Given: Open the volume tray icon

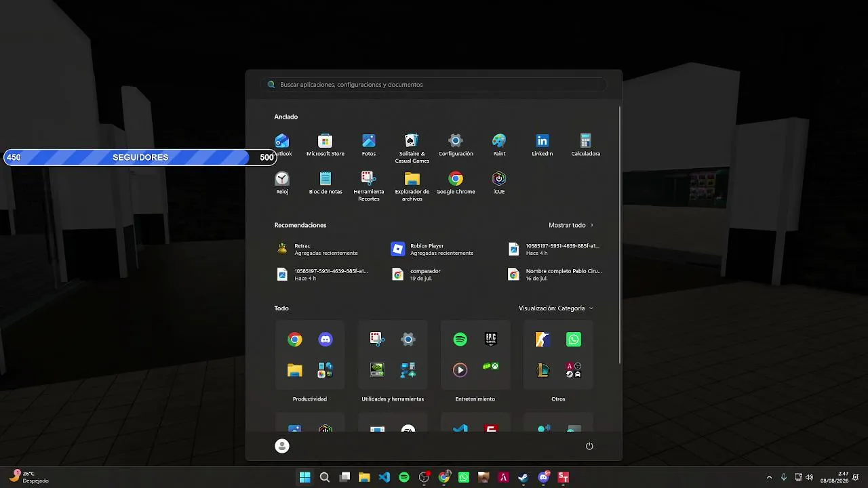Looking at the screenshot, I should [809, 477].
